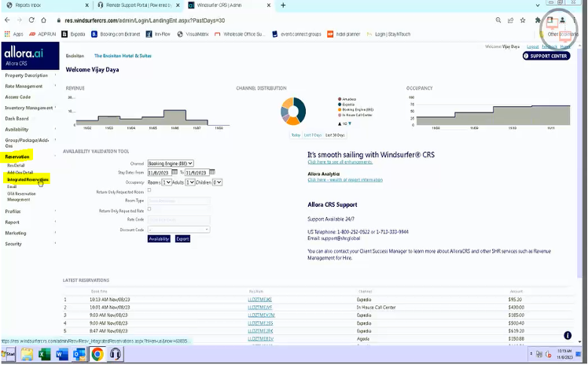Open Outlook from the taskbar
Screen dimensions: 588x365
79,354
